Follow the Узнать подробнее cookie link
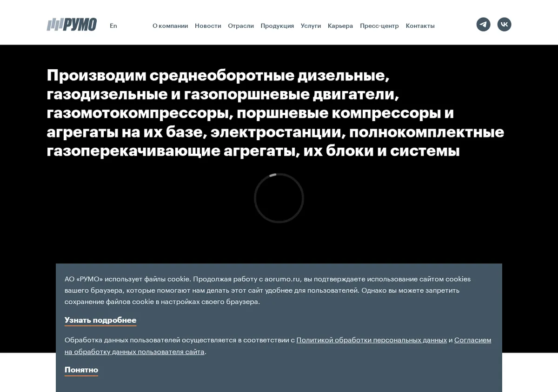 click(100, 320)
